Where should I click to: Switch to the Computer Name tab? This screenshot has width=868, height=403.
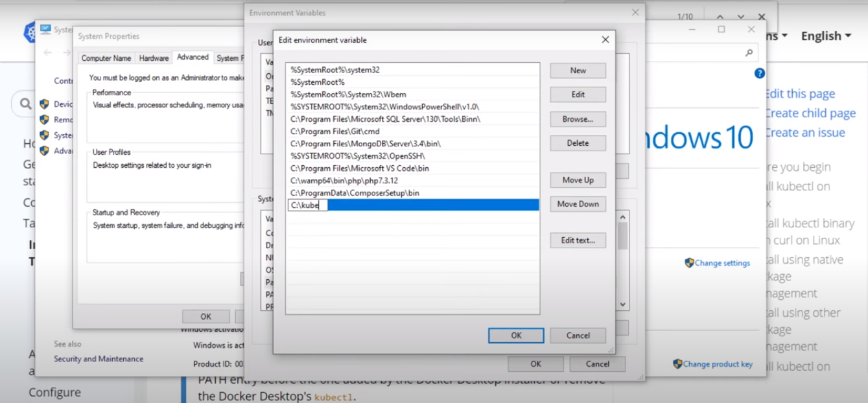click(x=106, y=58)
